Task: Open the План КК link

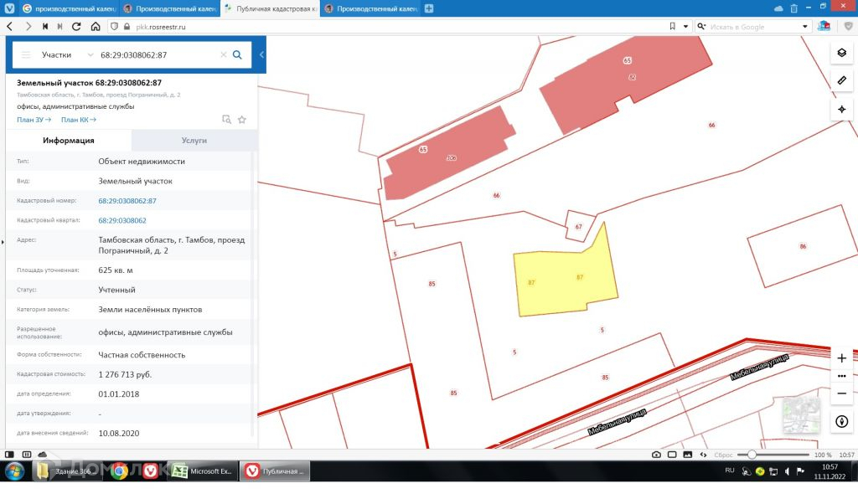Action: (78, 120)
